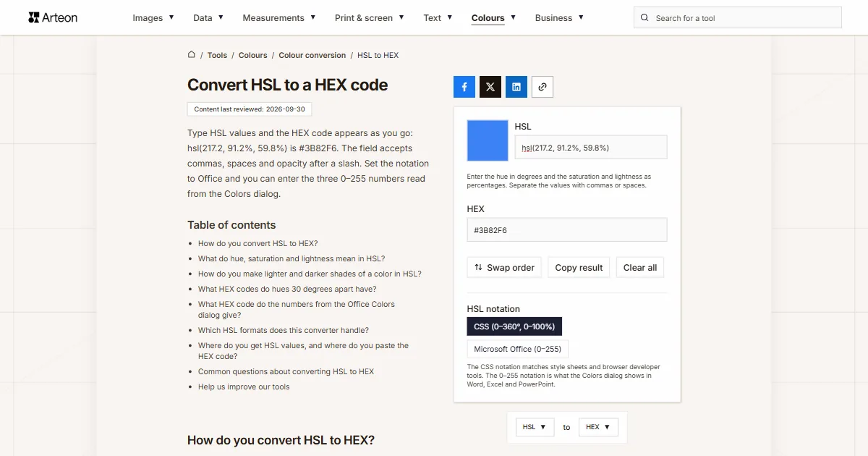Viewport: 868px width, 456px height.
Task: Expand the Business menu
Action: [559, 17]
